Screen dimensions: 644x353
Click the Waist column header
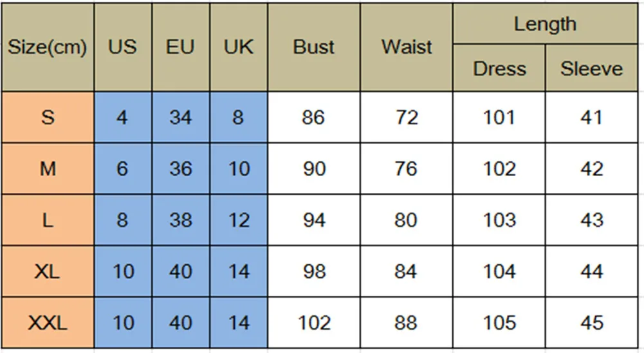pos(407,47)
